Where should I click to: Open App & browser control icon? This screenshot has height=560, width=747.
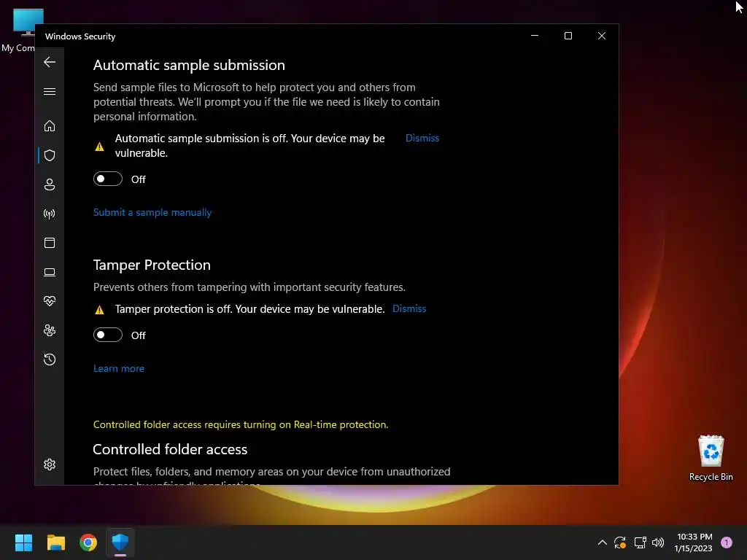[50, 243]
